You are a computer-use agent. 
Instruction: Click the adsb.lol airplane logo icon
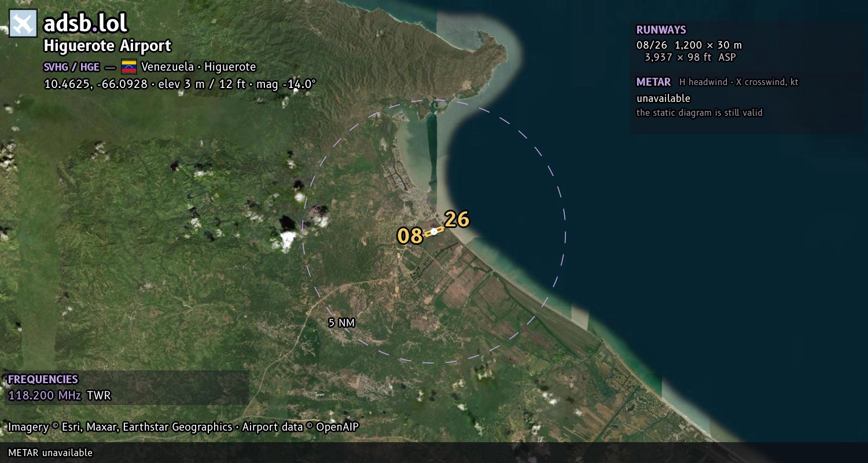pos(23,24)
